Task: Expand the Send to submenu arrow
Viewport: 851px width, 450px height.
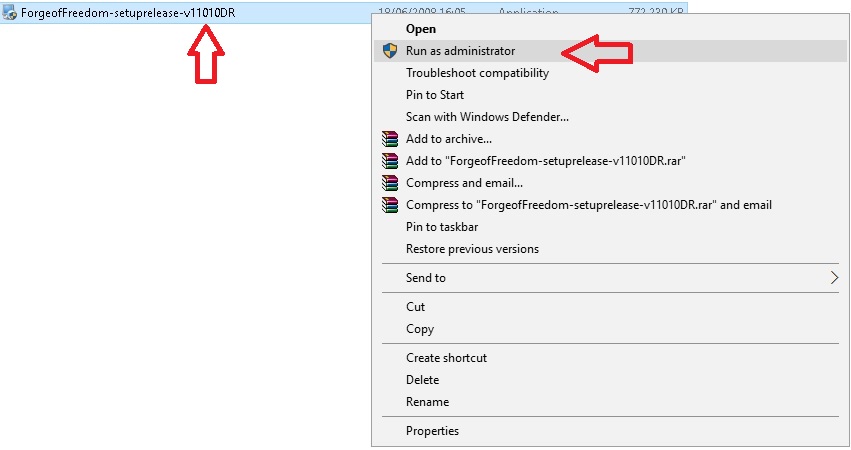Action: click(x=834, y=278)
